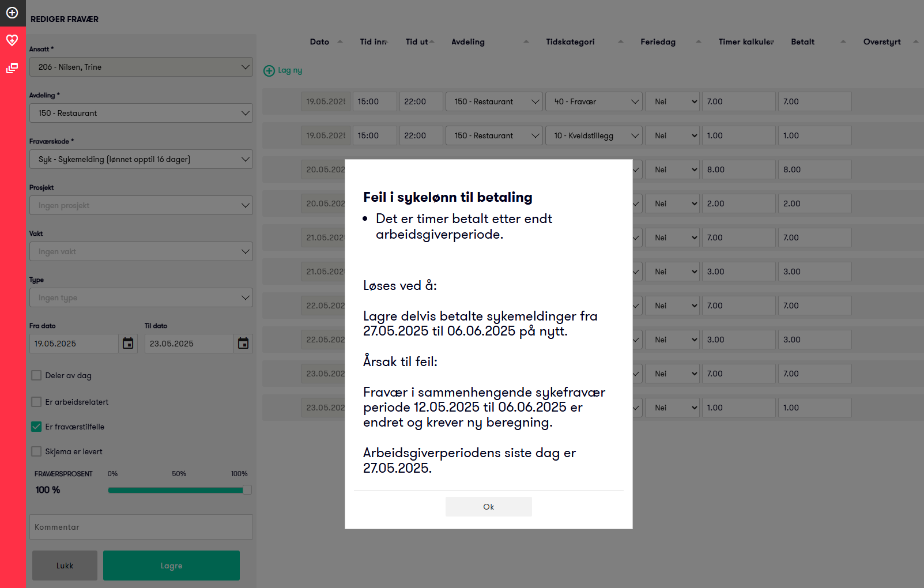Open the Fra dato calendar picker
The image size is (924, 588).
(128, 344)
